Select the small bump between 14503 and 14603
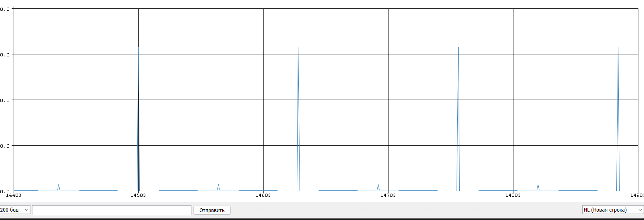The width and height of the screenshot is (644, 220). (218, 187)
